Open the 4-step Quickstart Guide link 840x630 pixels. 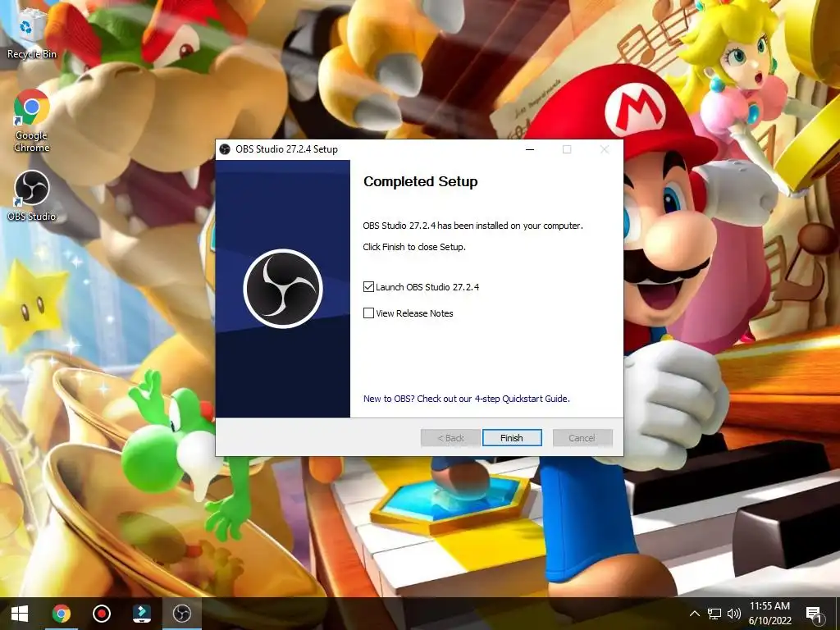coord(467,399)
